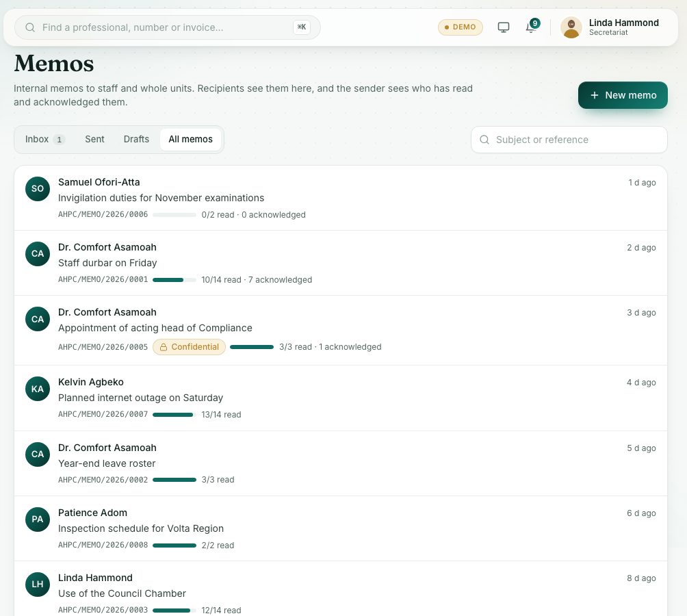Open memo Year-end leave roster
Screen dimensions: 687x616
(x=341, y=463)
